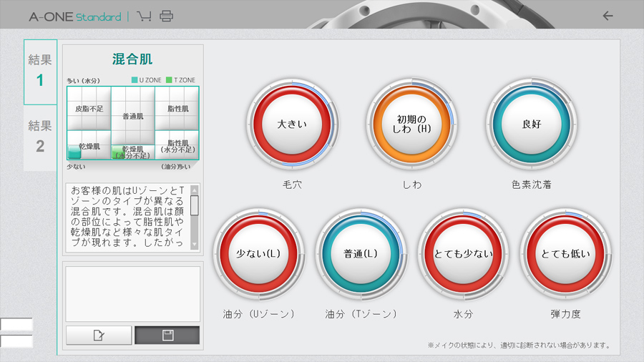Click the memo text input area
644x362 pixels.
tap(133, 294)
